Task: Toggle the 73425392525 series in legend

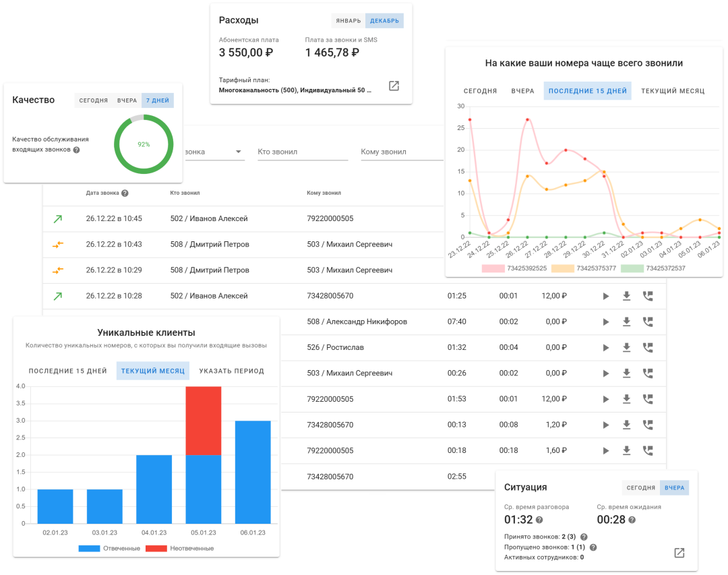Action: pos(514,268)
